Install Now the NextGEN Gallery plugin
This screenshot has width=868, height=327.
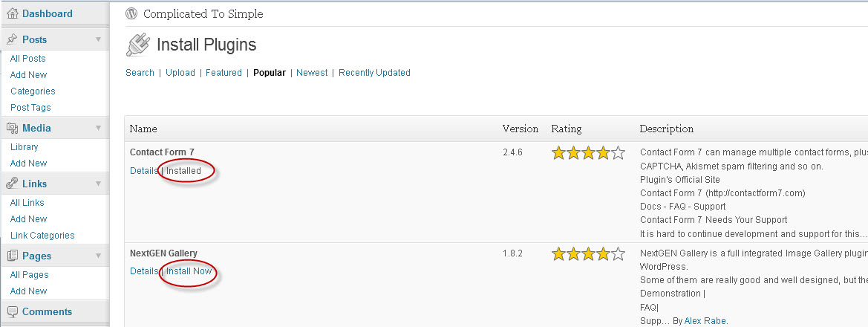pyautogui.click(x=189, y=271)
